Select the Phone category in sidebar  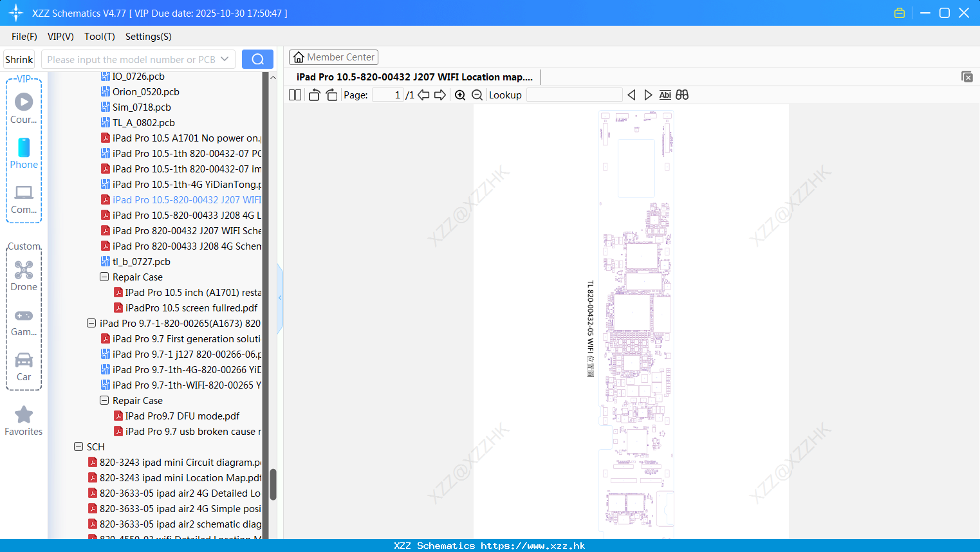click(24, 153)
